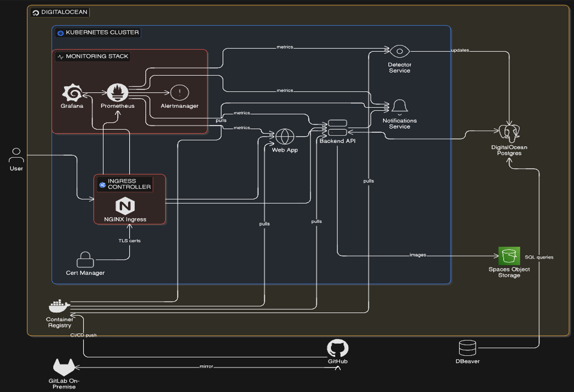The image size is (574, 392).
Task: Click the Detector Service eye icon
Action: [400, 51]
